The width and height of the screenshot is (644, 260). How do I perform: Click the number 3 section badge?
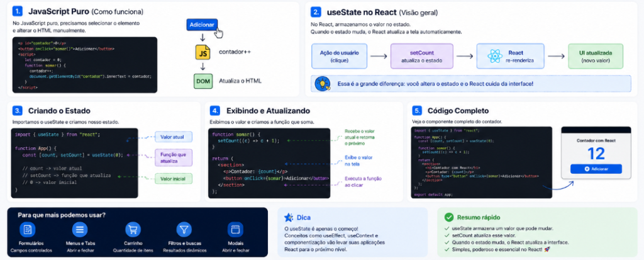point(17,111)
